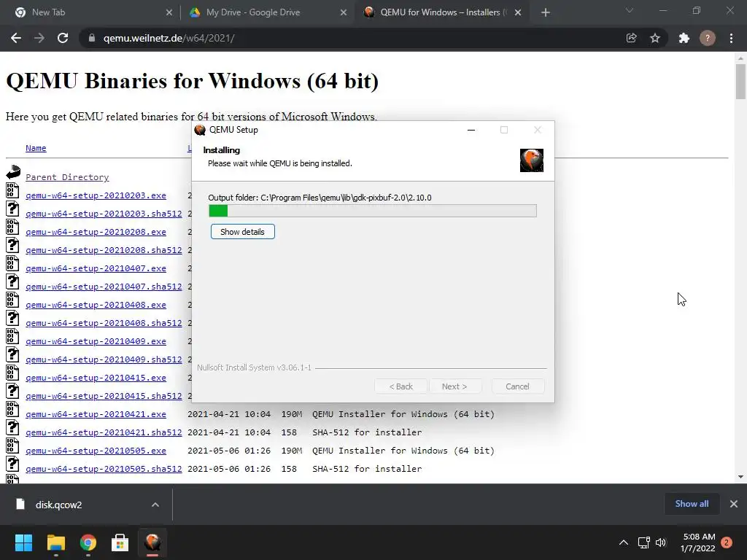Open qemu-w64-setup-20210203.sha512 link

[x=104, y=214]
